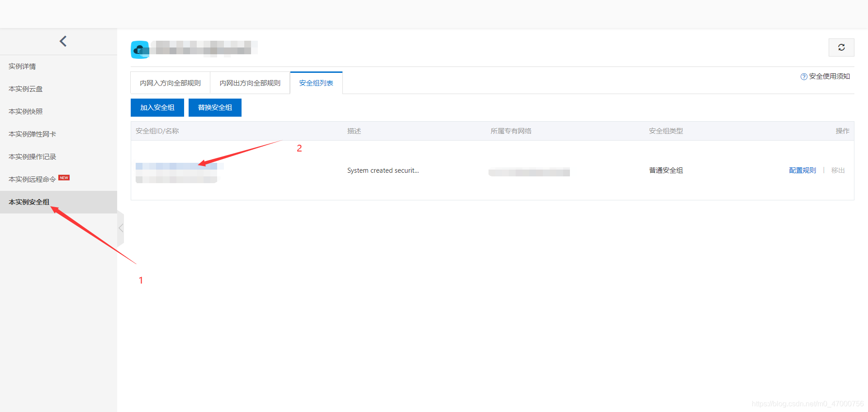Screen dimensions: 868x412
Task: Select 本实例安全组 in the sidebar
Action: [58, 202]
